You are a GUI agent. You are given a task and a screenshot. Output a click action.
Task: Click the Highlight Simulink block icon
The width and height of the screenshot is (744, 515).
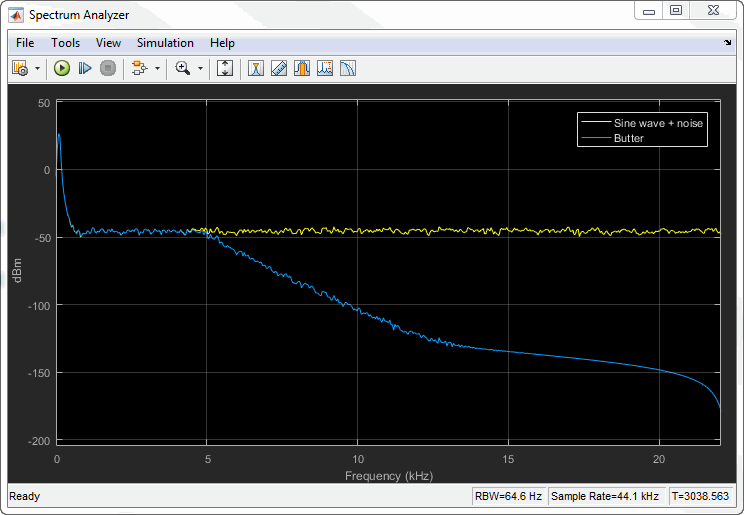click(140, 68)
